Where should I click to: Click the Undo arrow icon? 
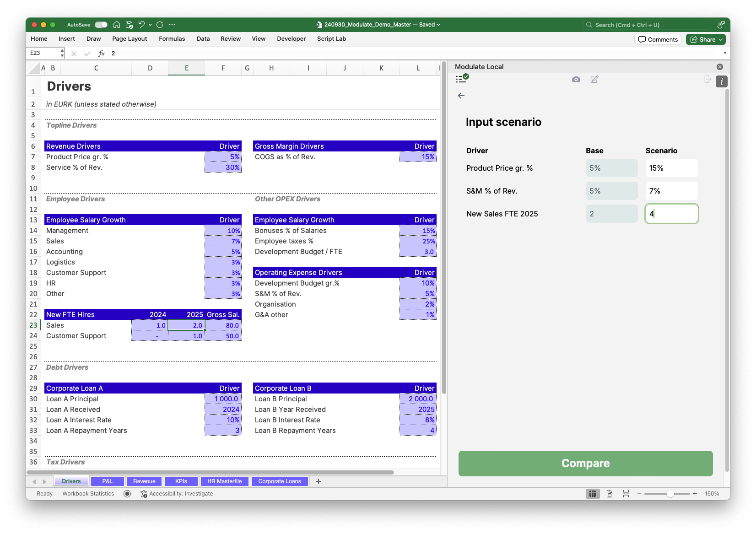(x=141, y=25)
